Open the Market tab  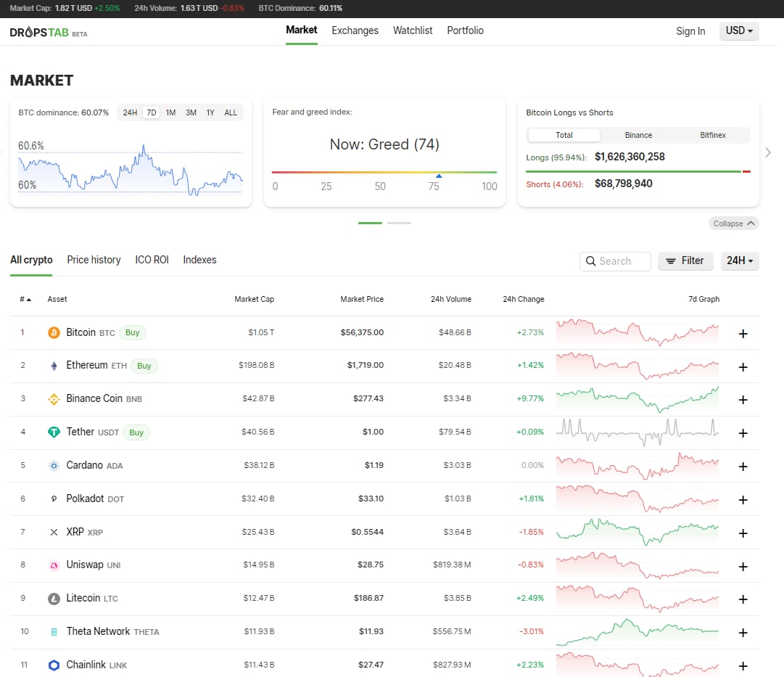pos(302,30)
